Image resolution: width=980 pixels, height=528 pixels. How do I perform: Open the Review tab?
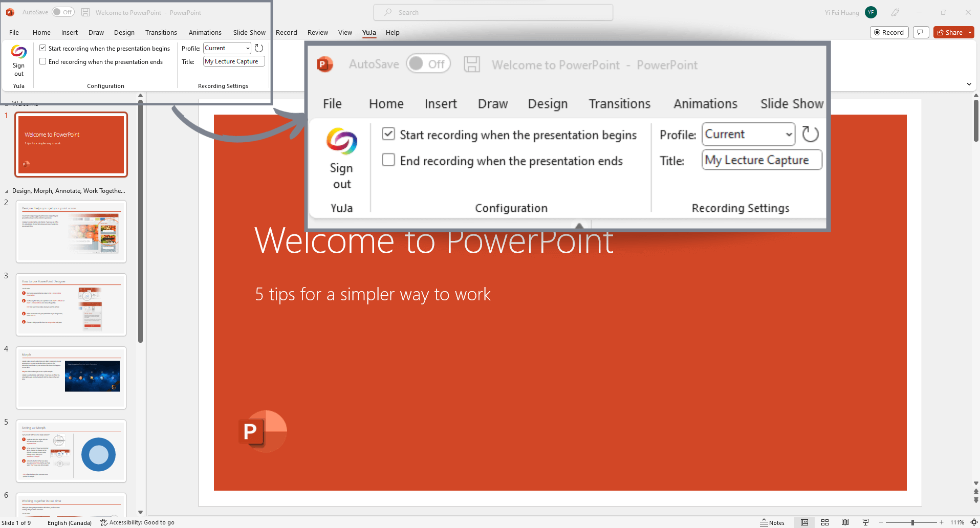[318, 32]
